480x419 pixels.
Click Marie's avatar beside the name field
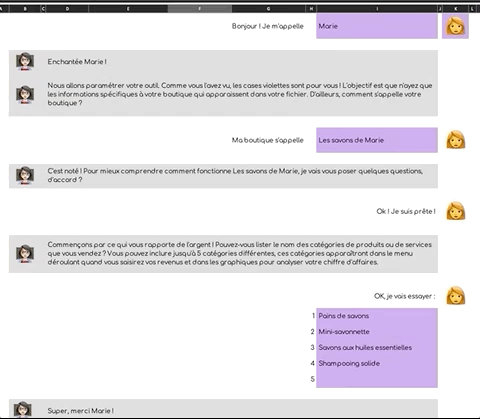(x=455, y=26)
